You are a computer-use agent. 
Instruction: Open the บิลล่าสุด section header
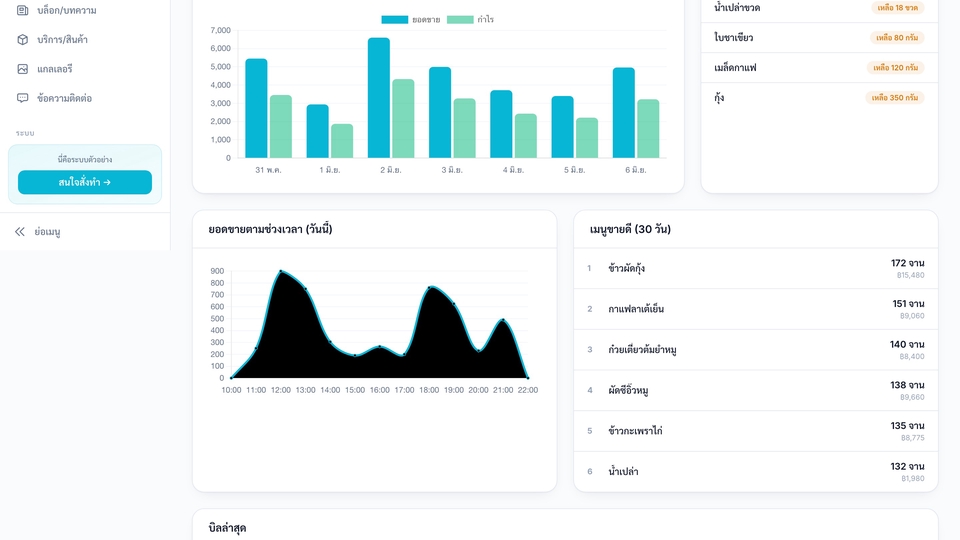coord(228,528)
